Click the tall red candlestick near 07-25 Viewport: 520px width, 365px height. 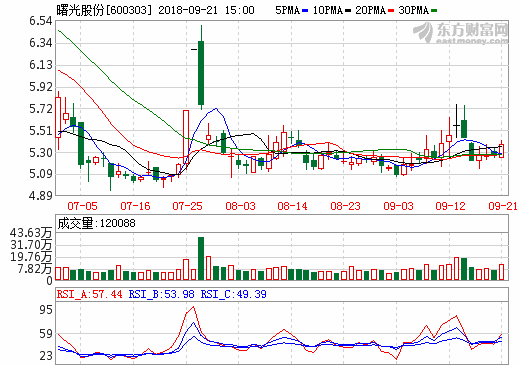point(186,137)
